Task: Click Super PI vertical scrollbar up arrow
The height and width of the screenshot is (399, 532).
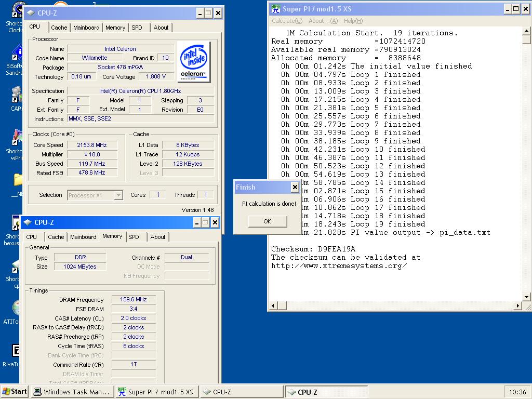Action: 526,31
